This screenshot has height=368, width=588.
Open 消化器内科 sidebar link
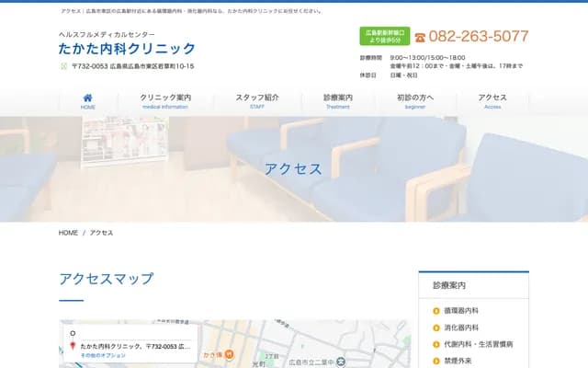(x=461, y=328)
